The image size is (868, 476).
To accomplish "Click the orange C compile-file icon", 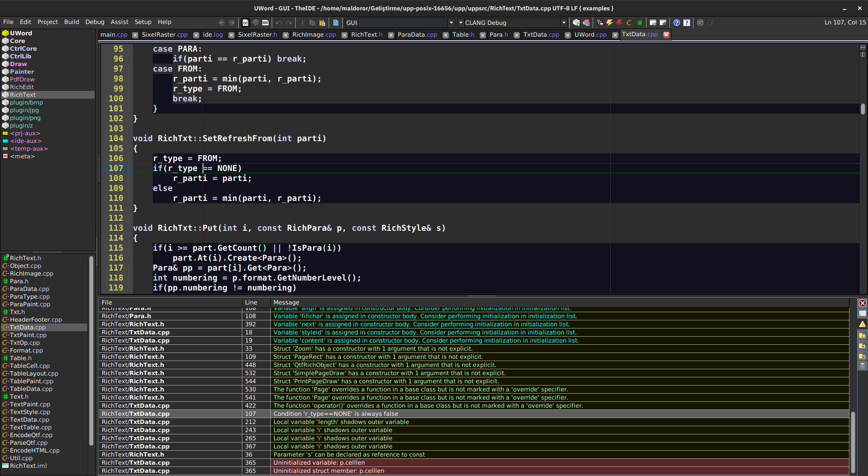I will [x=629, y=23].
